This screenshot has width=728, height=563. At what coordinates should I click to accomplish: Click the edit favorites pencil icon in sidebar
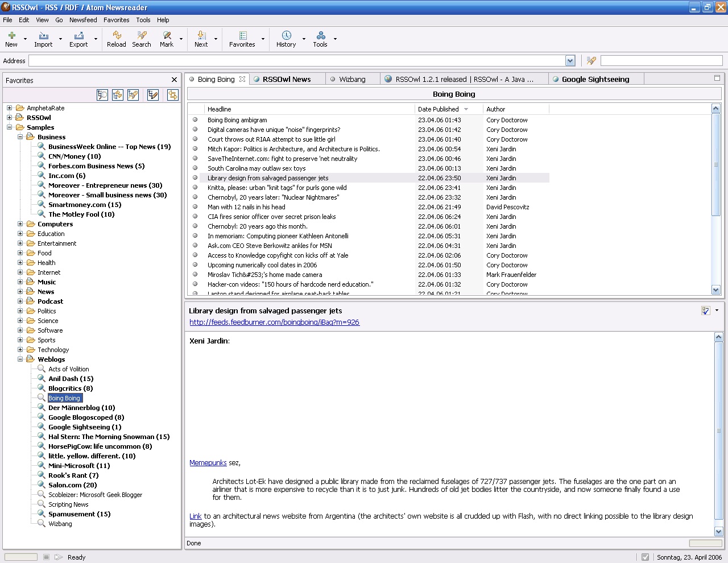[x=152, y=95]
